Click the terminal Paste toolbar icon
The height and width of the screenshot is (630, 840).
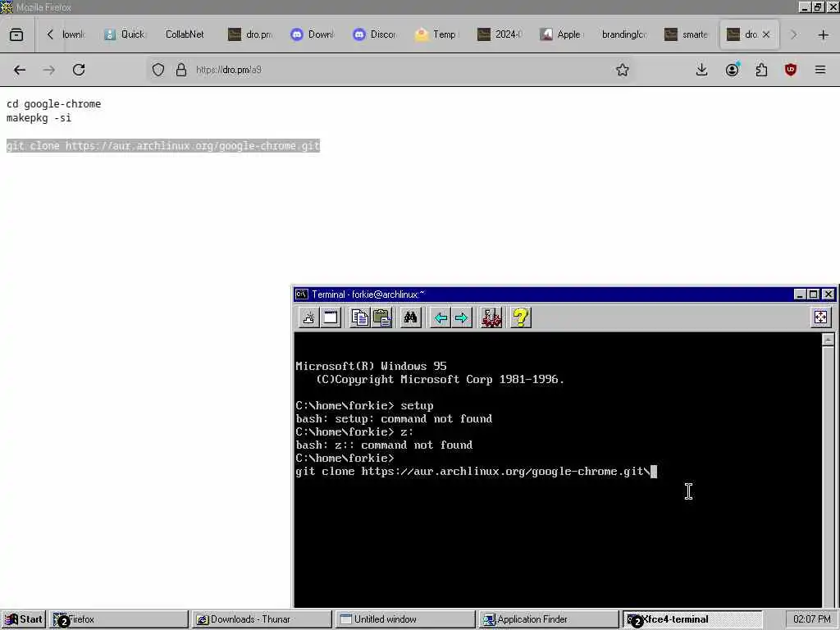click(x=382, y=317)
